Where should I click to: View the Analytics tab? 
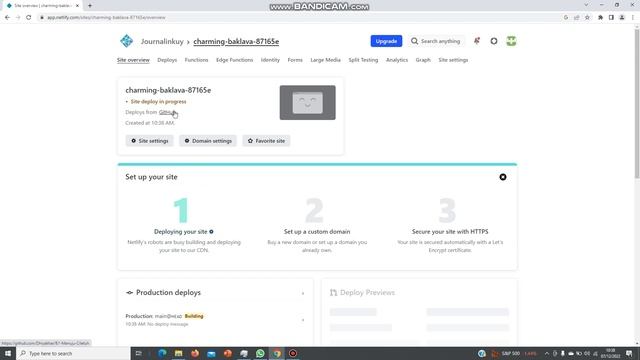(397, 60)
